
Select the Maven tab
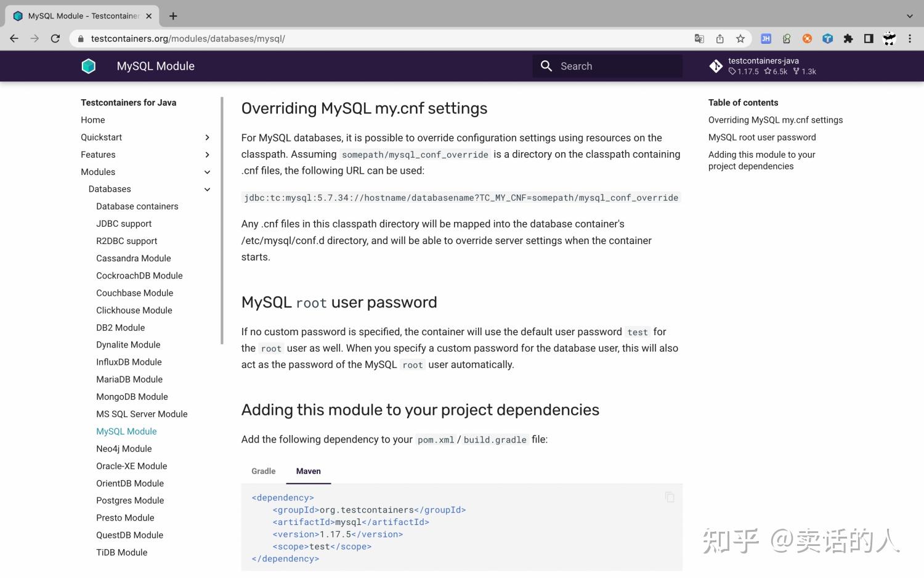[x=309, y=471]
